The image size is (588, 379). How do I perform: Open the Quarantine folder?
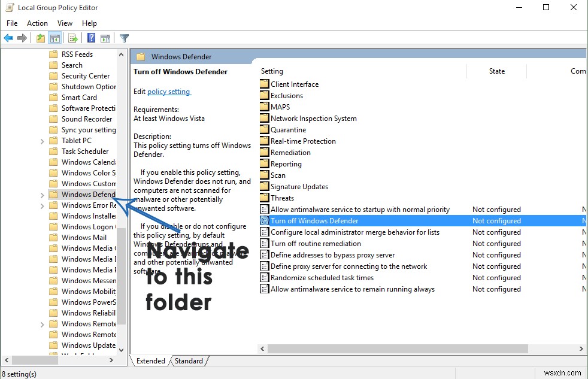point(283,130)
